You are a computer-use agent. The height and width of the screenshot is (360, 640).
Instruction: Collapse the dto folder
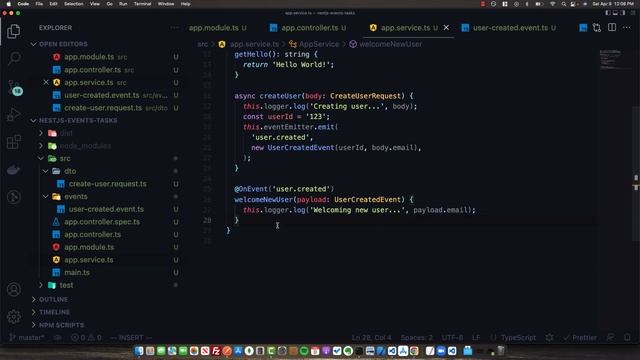pos(70,171)
